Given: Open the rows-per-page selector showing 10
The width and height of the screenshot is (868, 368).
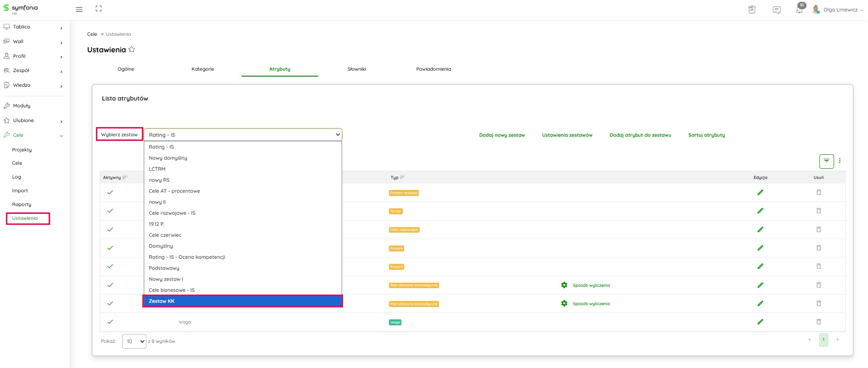Looking at the screenshot, I should (x=134, y=341).
